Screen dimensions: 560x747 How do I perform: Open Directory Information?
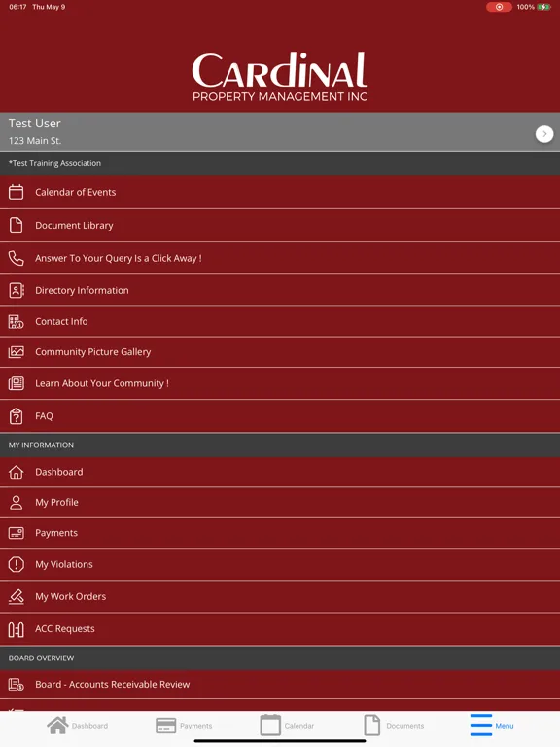[x=280, y=290]
